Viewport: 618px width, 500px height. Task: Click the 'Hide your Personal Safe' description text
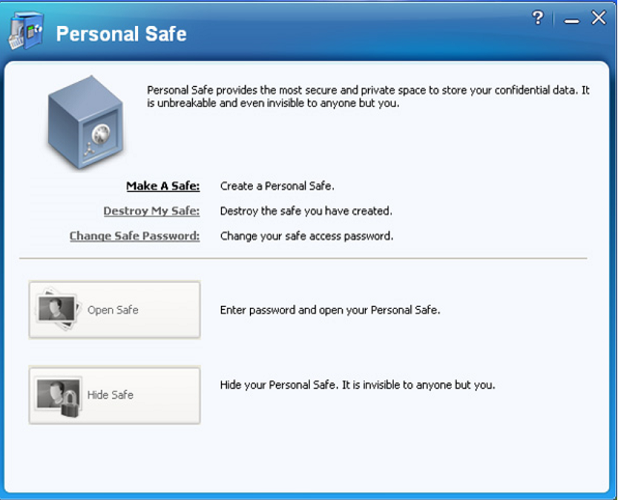click(x=357, y=385)
